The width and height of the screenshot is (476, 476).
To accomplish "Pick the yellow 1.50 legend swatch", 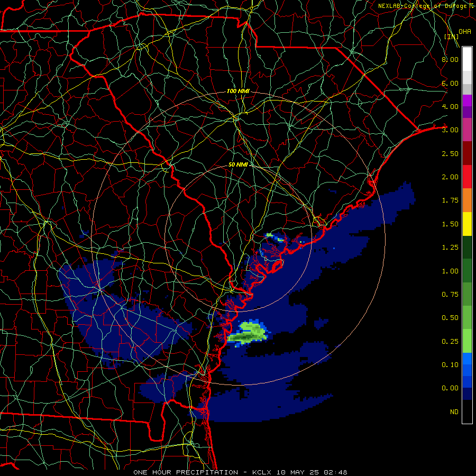I will [x=467, y=224].
